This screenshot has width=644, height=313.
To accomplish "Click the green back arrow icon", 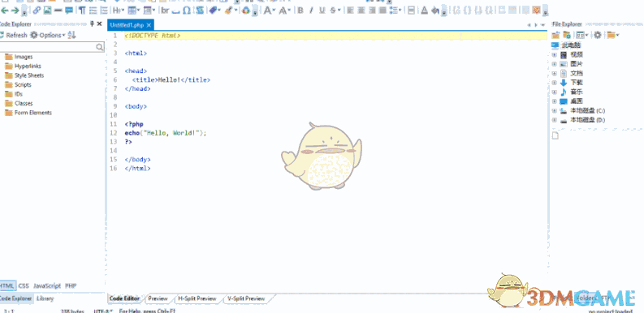I will [6, 11].
